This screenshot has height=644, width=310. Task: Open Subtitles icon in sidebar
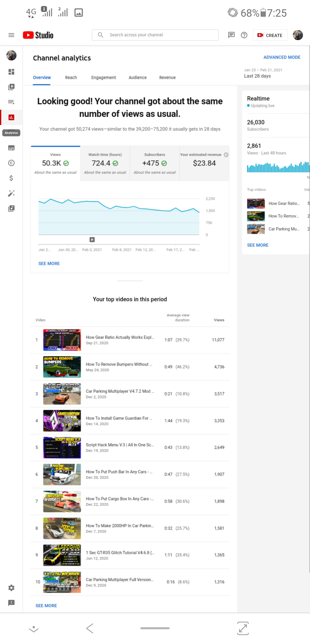(11, 148)
